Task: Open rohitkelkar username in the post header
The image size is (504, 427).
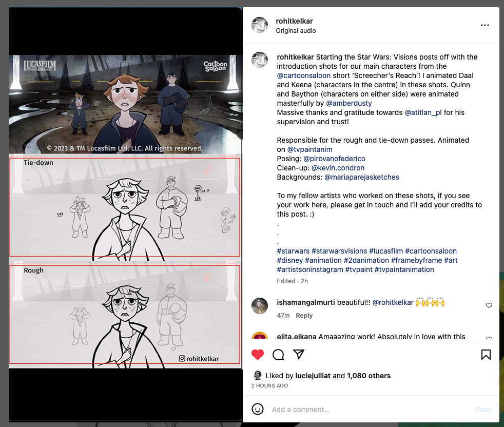Action: pyautogui.click(x=294, y=21)
